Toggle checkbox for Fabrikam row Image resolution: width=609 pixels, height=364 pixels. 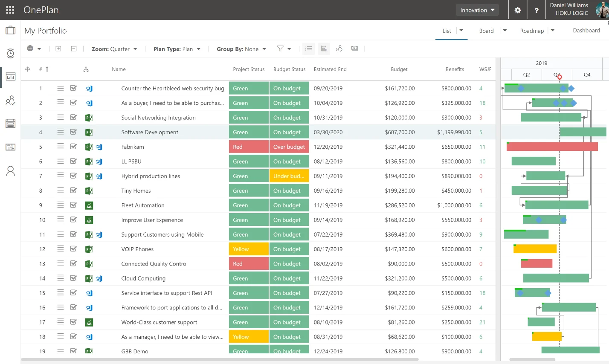[73, 147]
